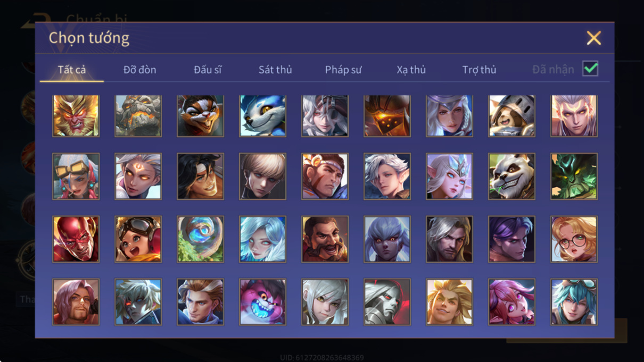644x362 pixels.
Task: Toggle the Đã nhận checkbox
Action: (x=590, y=69)
